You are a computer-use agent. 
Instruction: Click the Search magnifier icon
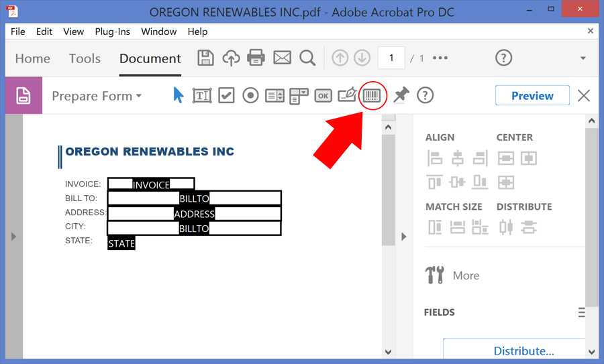[x=307, y=58]
